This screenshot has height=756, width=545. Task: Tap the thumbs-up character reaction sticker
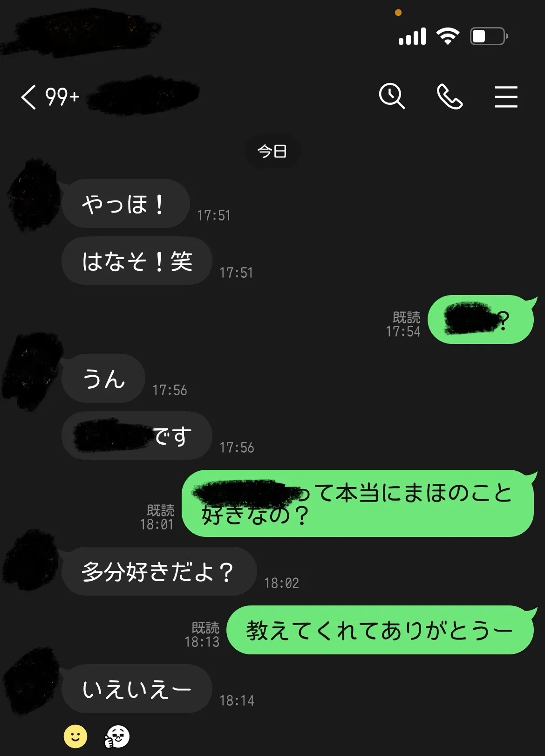[117, 737]
